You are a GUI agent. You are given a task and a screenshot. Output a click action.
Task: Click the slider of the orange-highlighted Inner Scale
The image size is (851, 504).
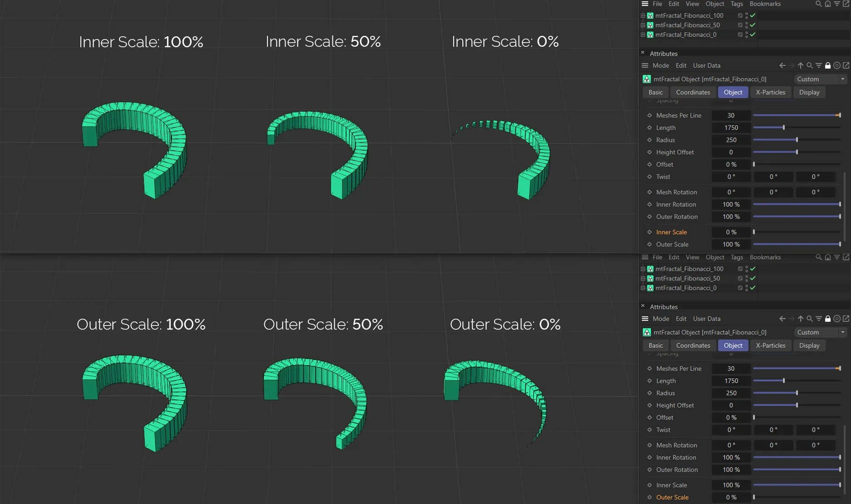tap(797, 232)
